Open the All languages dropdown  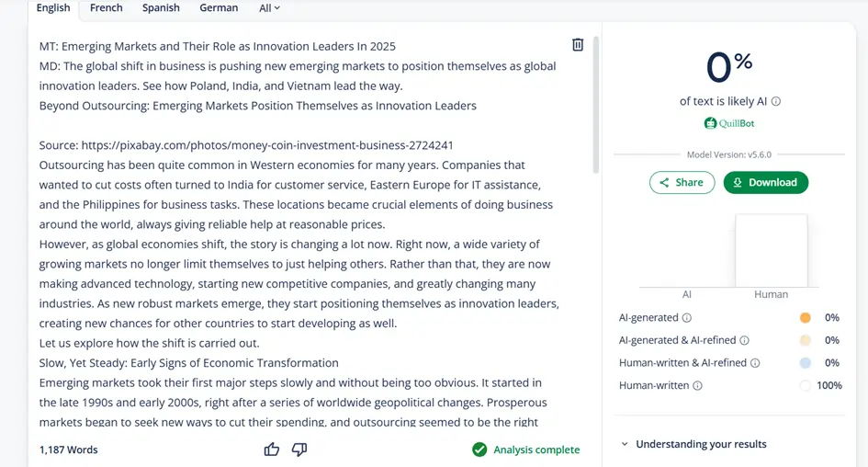(x=269, y=8)
